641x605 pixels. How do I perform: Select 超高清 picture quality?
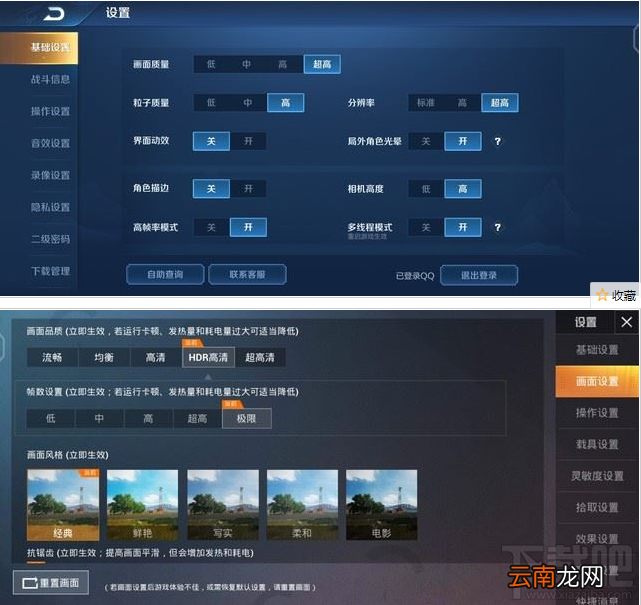point(260,358)
